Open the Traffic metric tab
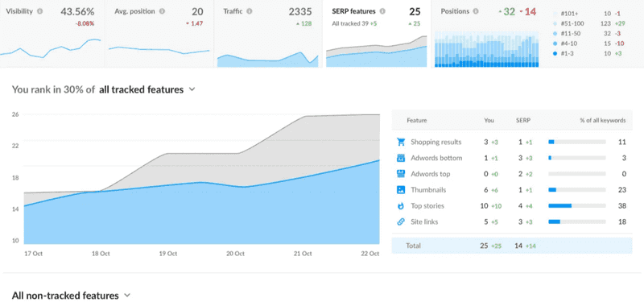The width and height of the screenshot is (644, 302). [x=268, y=34]
